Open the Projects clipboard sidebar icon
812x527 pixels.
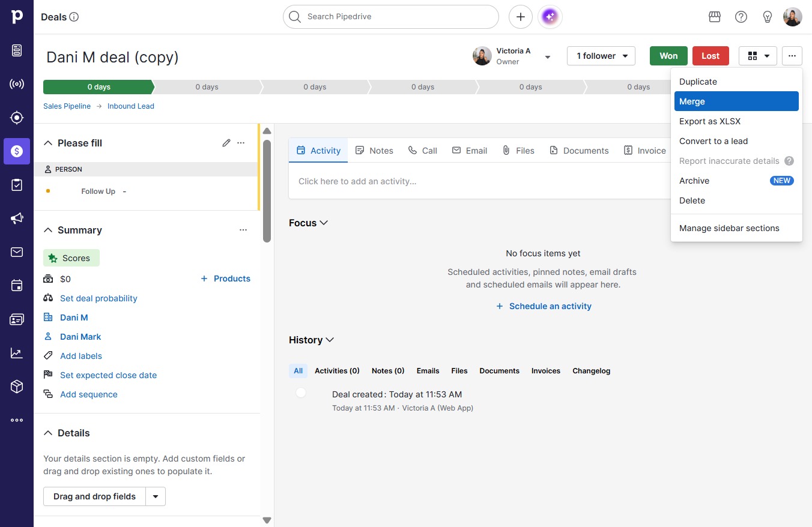[x=17, y=185]
